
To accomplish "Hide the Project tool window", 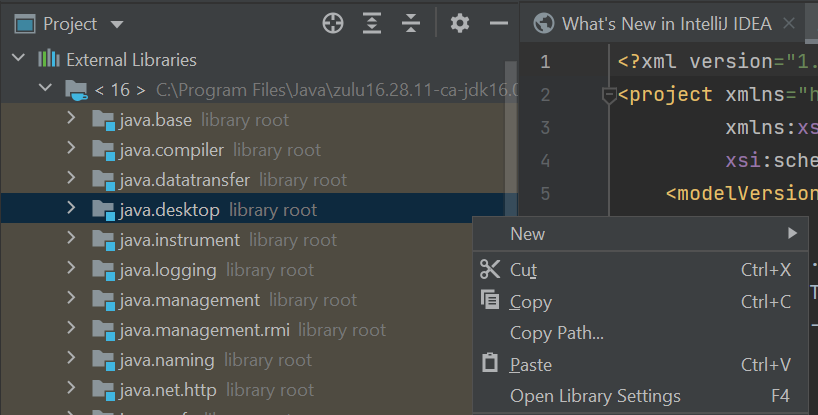I will click(499, 23).
